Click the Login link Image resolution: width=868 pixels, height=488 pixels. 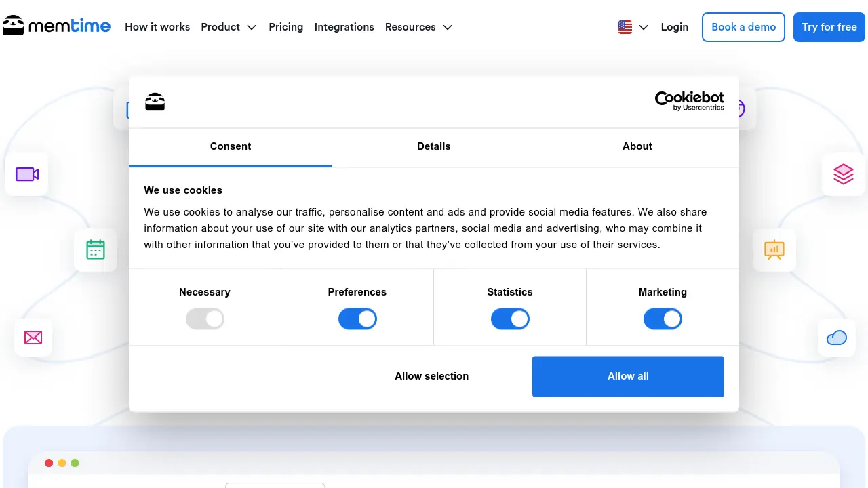(x=675, y=27)
